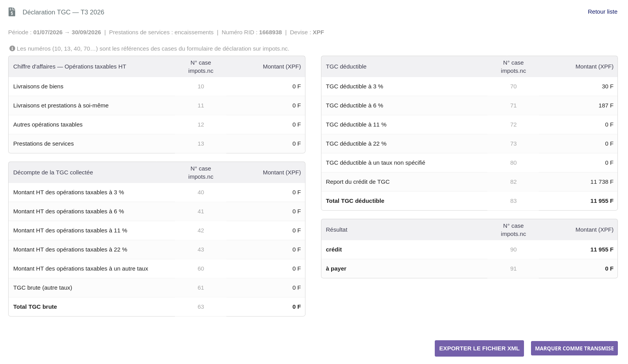
Task: Click case number 70 cell
Action: click(513, 86)
